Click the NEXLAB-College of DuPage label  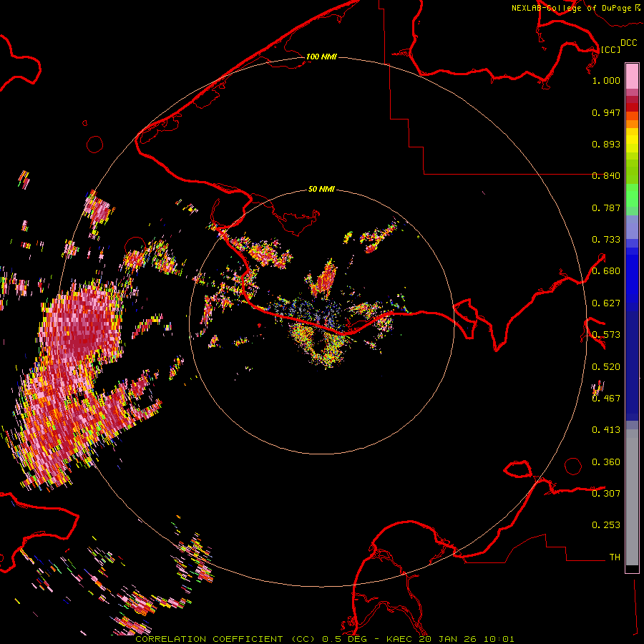[x=571, y=8]
